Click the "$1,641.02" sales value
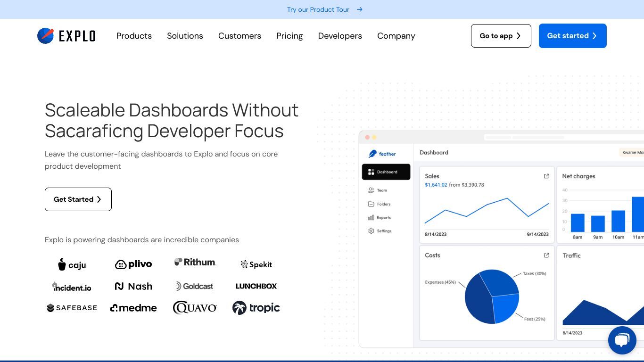644x362 pixels. [436, 185]
